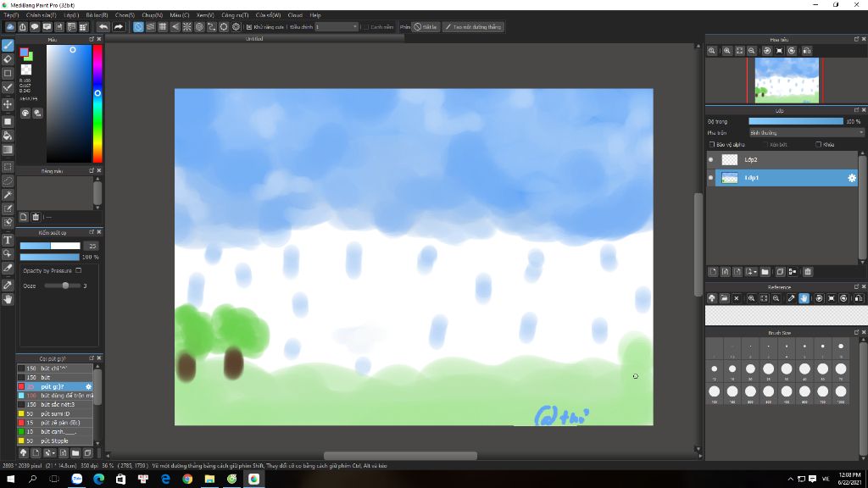Adjust the brush size slider
Viewport: 868px width, 488px height.
pyautogui.click(x=50, y=246)
